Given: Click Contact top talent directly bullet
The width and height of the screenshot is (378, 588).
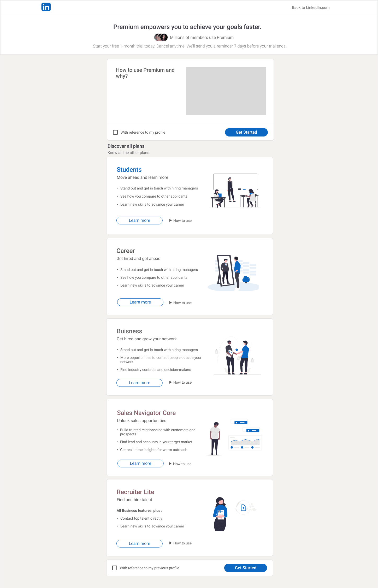Looking at the screenshot, I should pyautogui.click(x=141, y=518).
